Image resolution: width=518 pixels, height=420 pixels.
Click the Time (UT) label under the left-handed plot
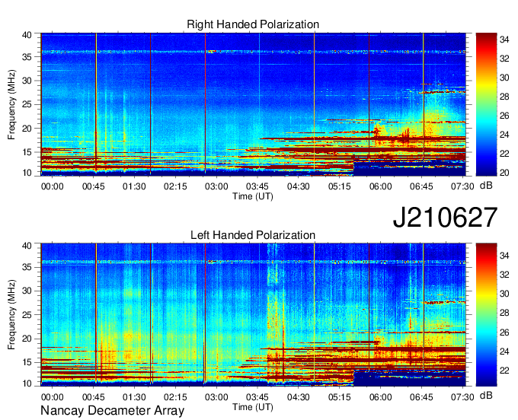(x=253, y=407)
